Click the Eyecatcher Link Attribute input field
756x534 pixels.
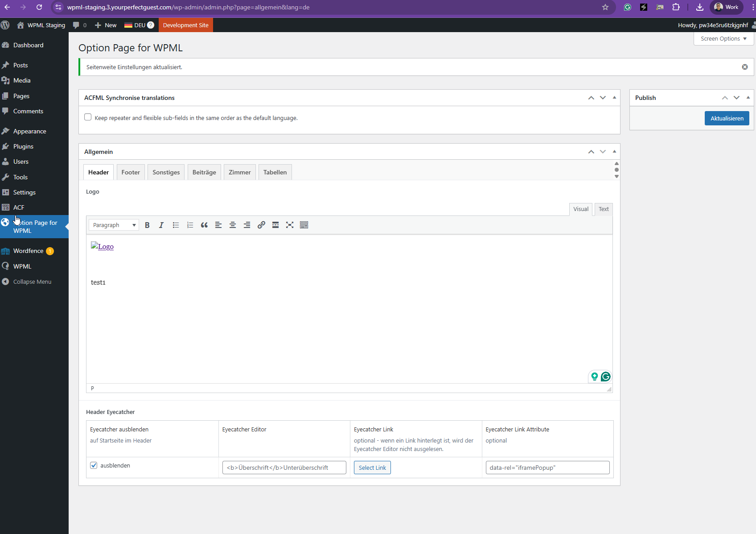(x=547, y=468)
